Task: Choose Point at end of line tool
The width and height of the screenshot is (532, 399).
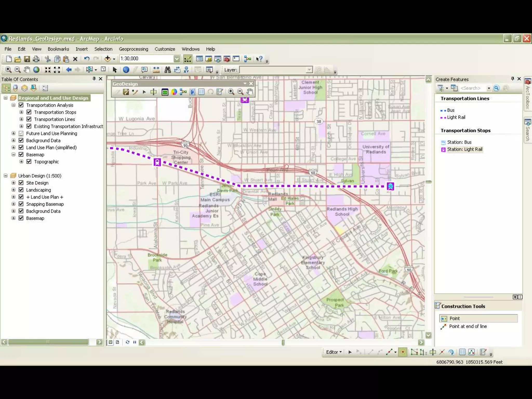Action: click(x=468, y=327)
